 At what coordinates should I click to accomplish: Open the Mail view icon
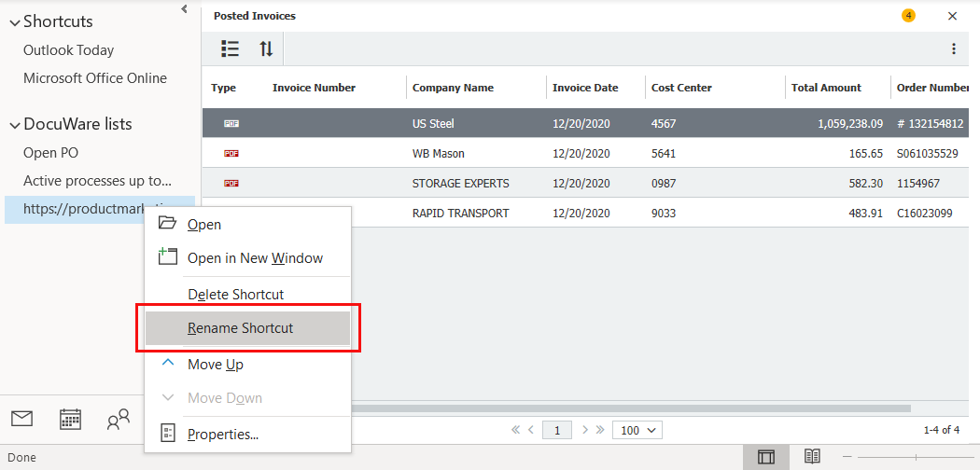21,419
